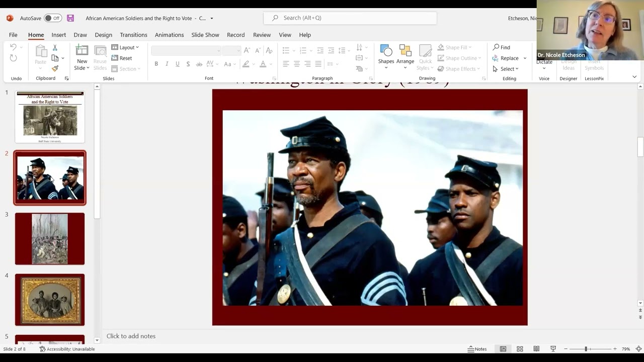Screen dimensions: 644x362
Task: Click zoom in plus button
Action: click(x=614, y=349)
